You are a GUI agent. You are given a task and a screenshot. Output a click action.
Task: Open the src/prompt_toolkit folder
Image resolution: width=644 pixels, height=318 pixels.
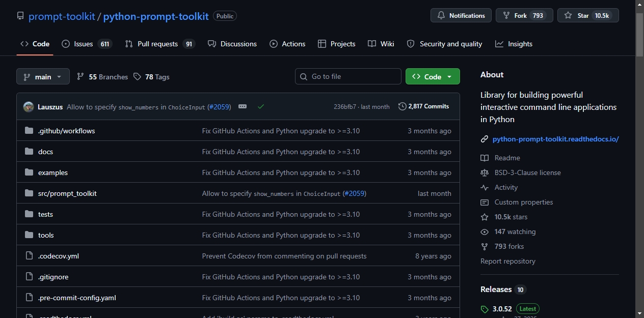tap(67, 193)
